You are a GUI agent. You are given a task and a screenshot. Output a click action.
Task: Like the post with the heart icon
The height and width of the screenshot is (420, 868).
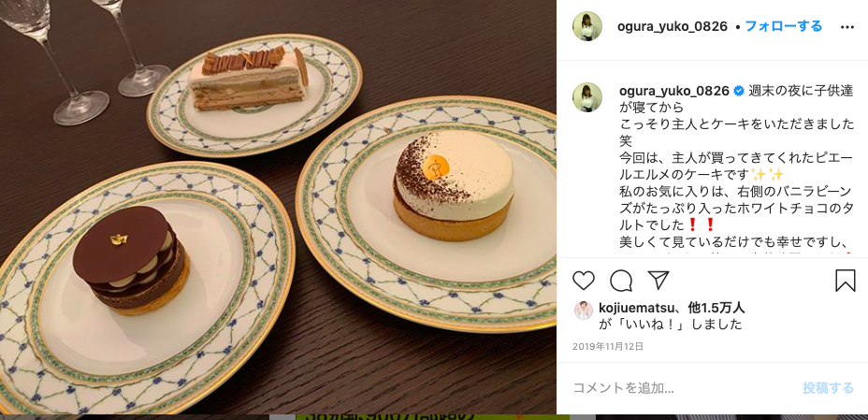[583, 282]
